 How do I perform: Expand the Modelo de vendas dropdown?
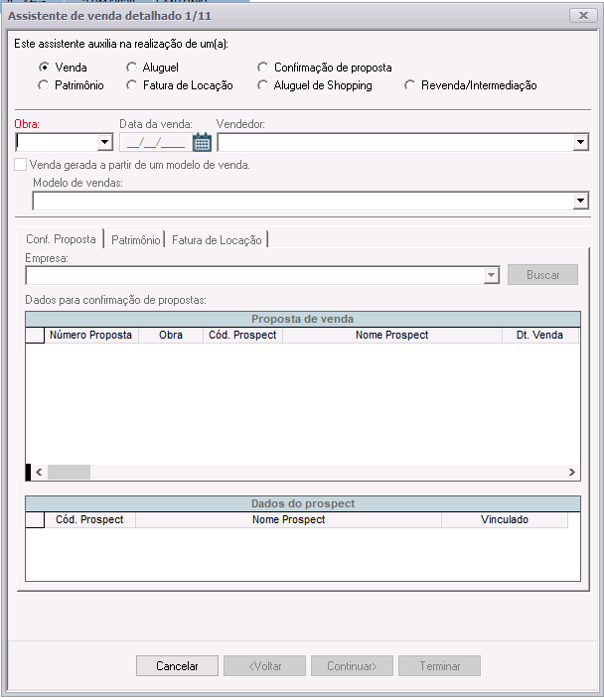(580, 201)
